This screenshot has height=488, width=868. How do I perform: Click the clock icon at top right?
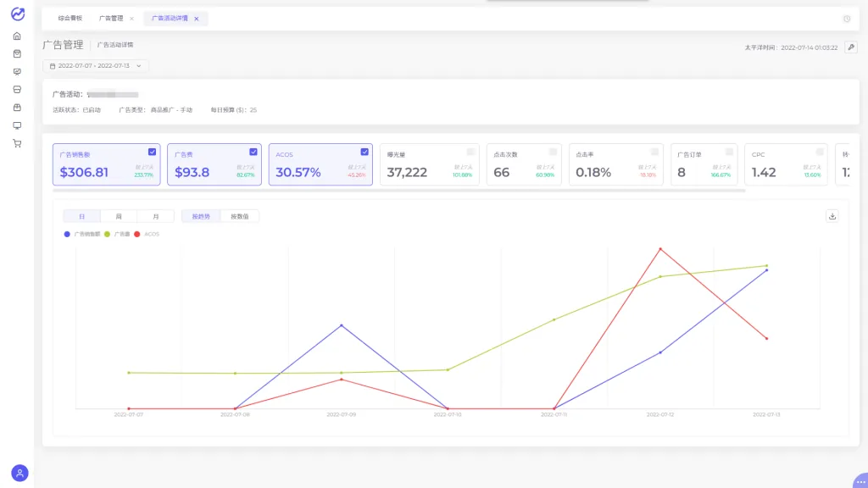(x=847, y=19)
